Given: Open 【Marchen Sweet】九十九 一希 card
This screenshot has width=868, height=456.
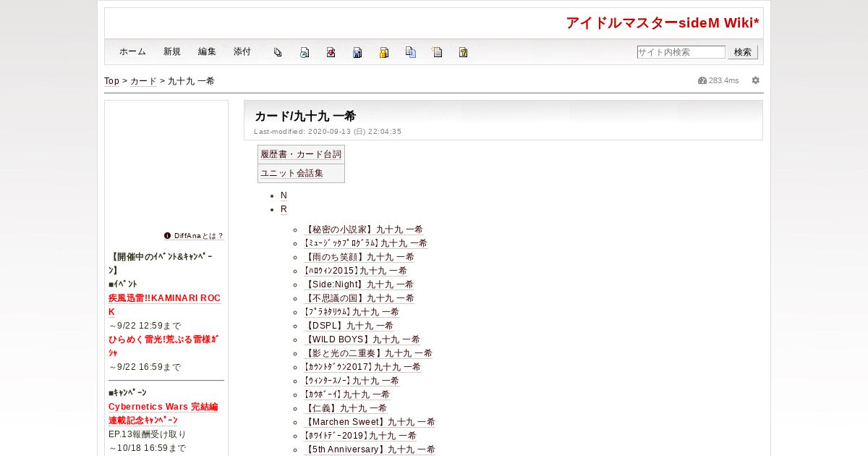Looking at the screenshot, I should pos(369,422).
